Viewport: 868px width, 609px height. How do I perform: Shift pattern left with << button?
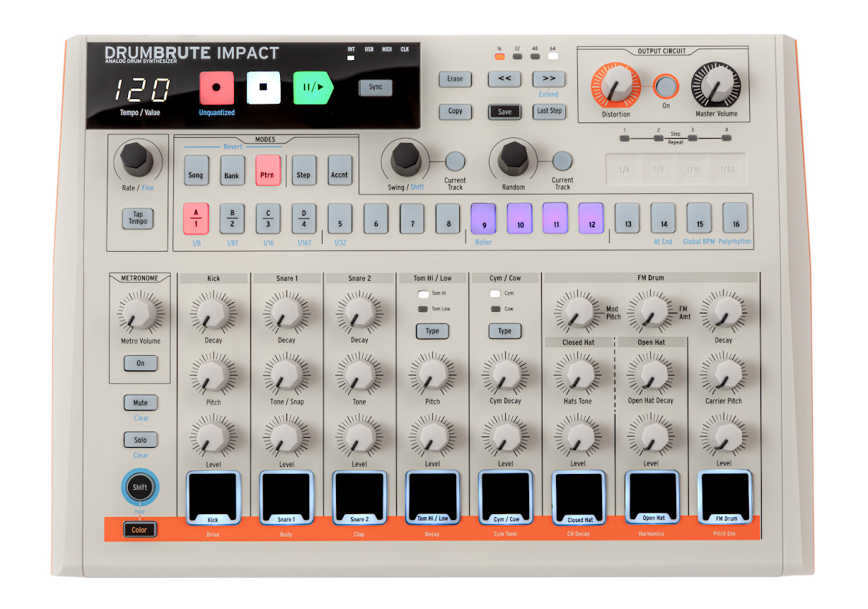click(x=504, y=79)
